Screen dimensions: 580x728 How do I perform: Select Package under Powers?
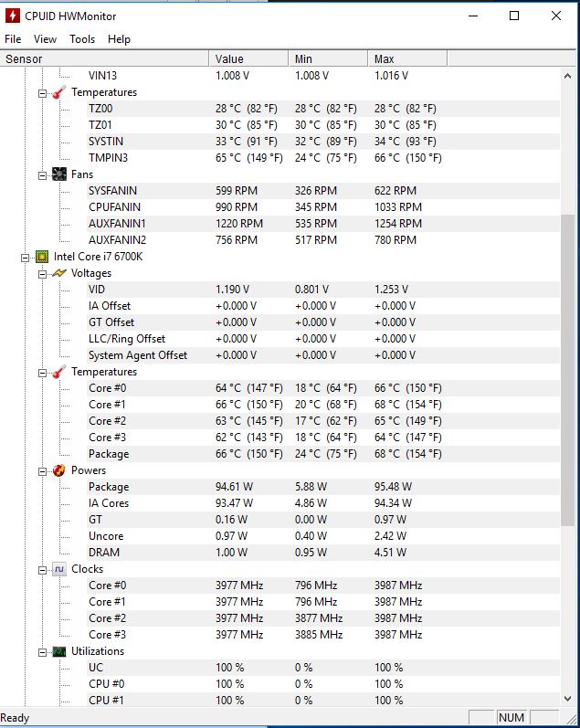click(323, 487)
